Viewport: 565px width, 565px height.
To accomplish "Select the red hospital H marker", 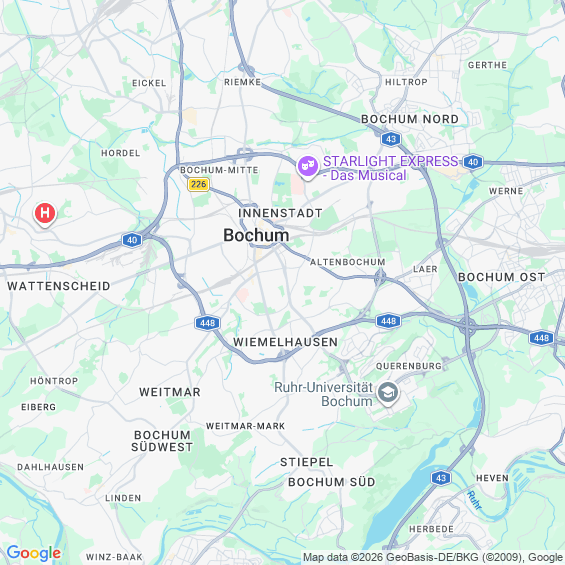I will (45, 214).
